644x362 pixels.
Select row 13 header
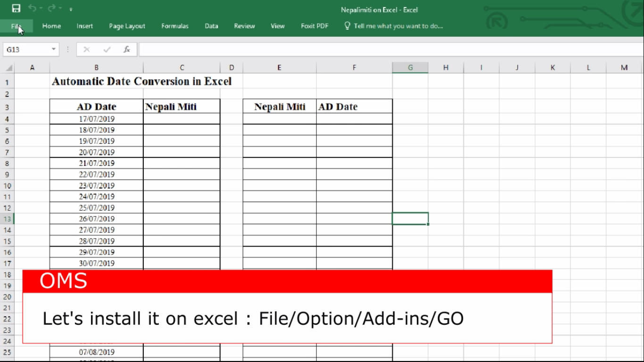point(7,219)
